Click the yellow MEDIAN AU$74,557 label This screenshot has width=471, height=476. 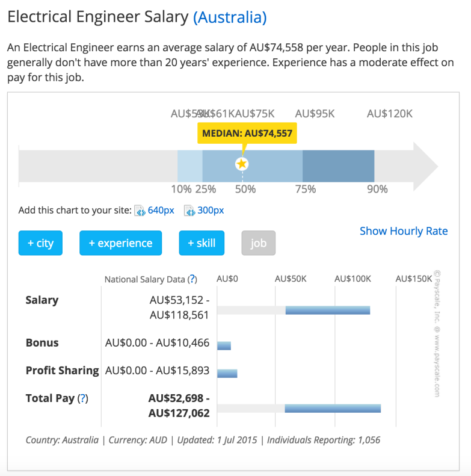(x=247, y=133)
